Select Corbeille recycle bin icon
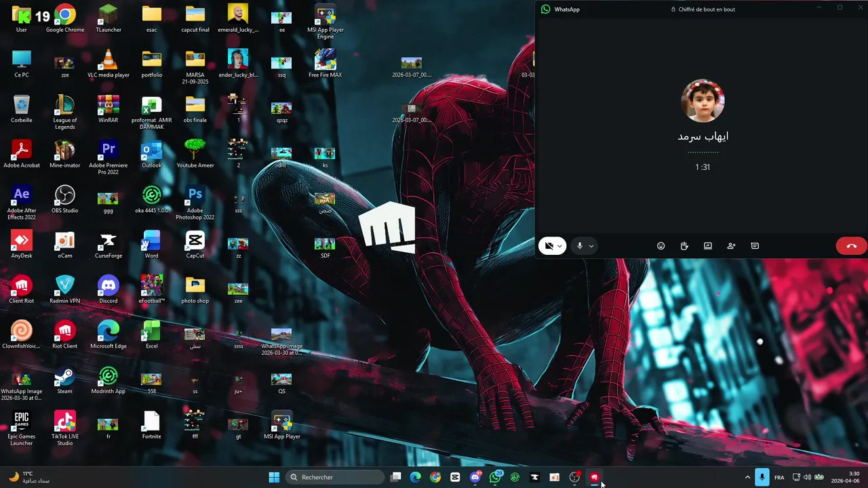The width and height of the screenshot is (868, 488). click(22, 109)
